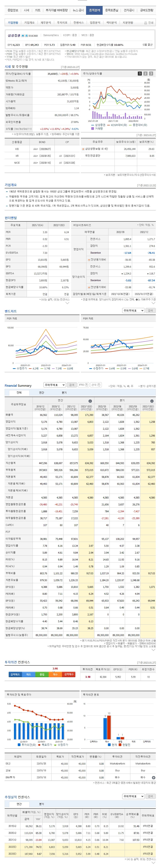The image size is (159, 868).
Task: Switch stock chart to view 2
Action: click(145, 74)
